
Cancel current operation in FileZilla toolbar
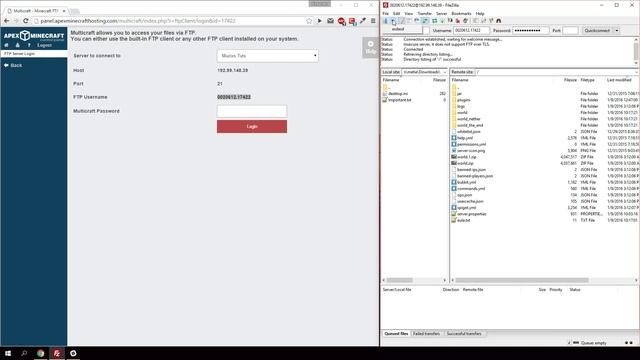pyautogui.click(x=450, y=20)
